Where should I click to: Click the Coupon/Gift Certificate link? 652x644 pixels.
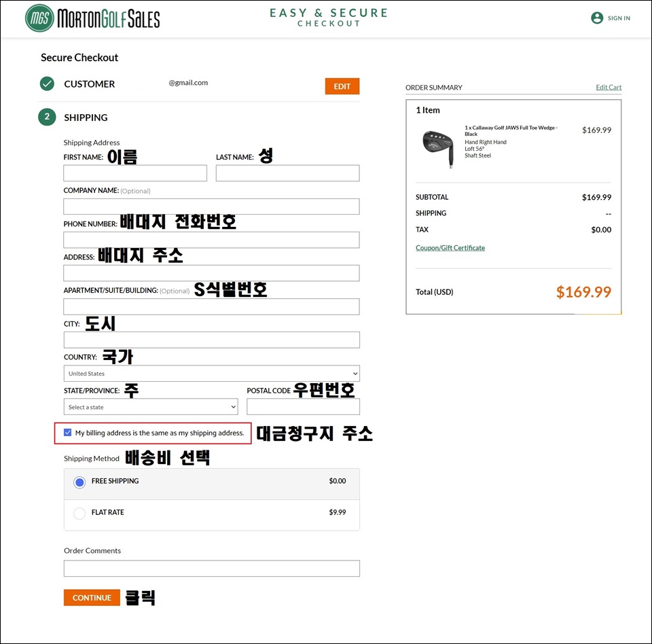point(450,247)
